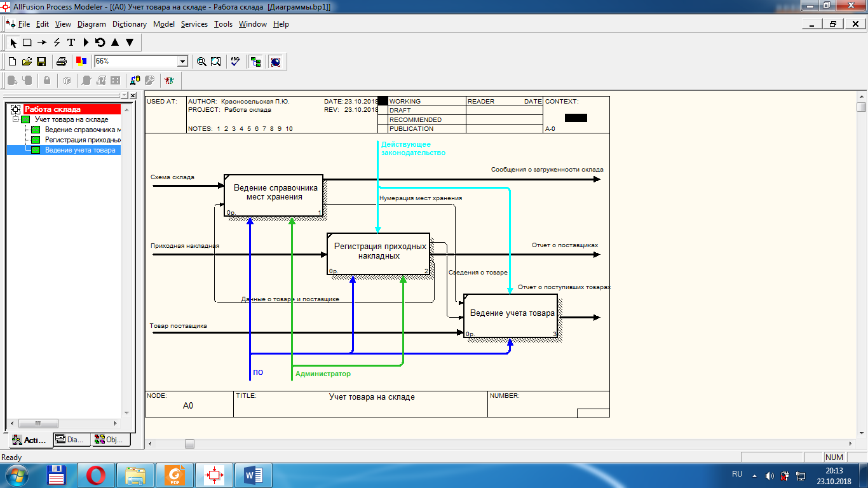Select 'Регистрация приходных' item in tree
This screenshot has width=868, height=488.
(x=82, y=140)
